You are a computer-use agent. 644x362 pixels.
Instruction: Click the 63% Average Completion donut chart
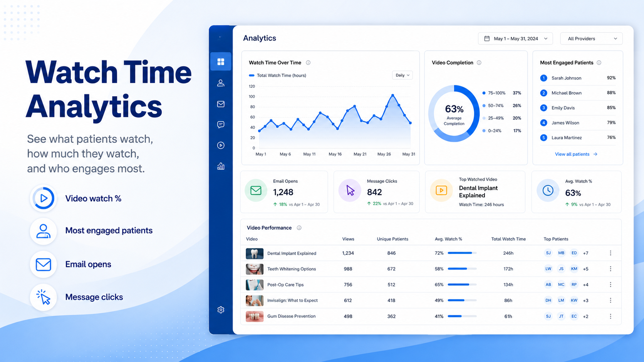(454, 113)
